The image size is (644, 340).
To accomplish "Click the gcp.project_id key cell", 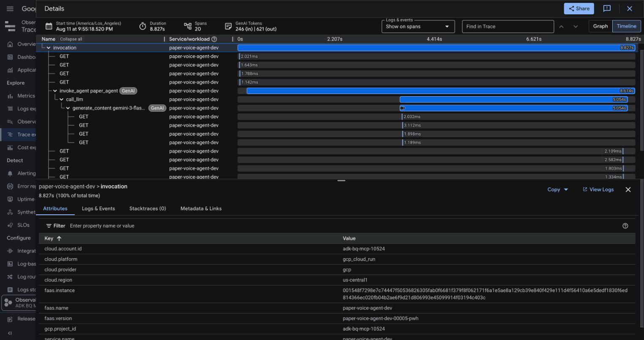I will click(60, 329).
